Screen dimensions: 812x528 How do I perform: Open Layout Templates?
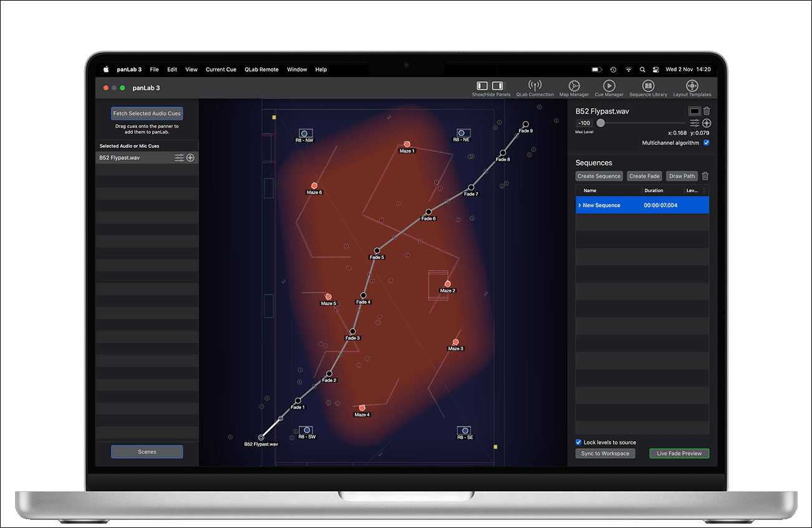click(691, 86)
